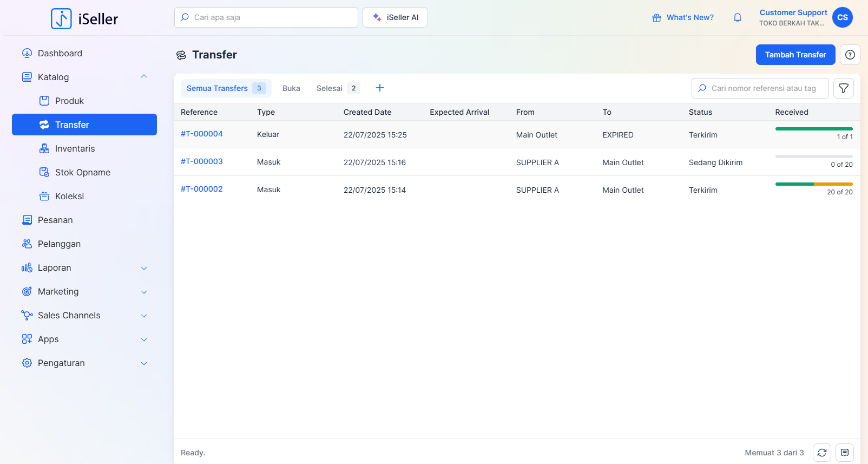Open the CS user avatar
868x464 pixels.
(x=842, y=17)
